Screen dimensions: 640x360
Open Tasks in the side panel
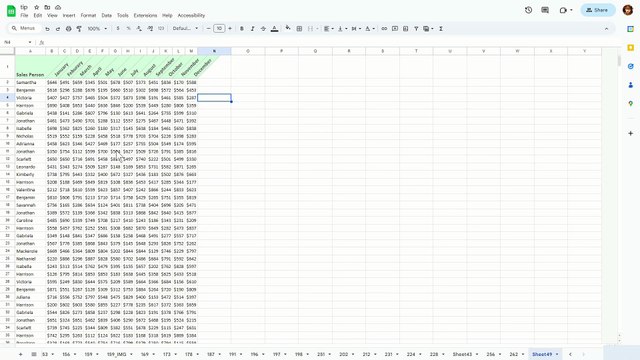coord(631,67)
